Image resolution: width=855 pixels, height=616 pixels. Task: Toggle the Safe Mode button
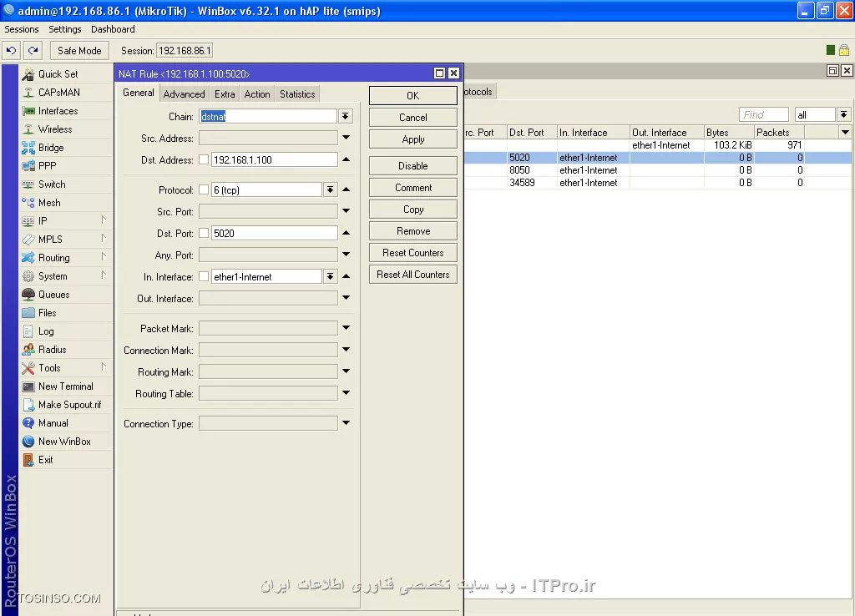[79, 51]
